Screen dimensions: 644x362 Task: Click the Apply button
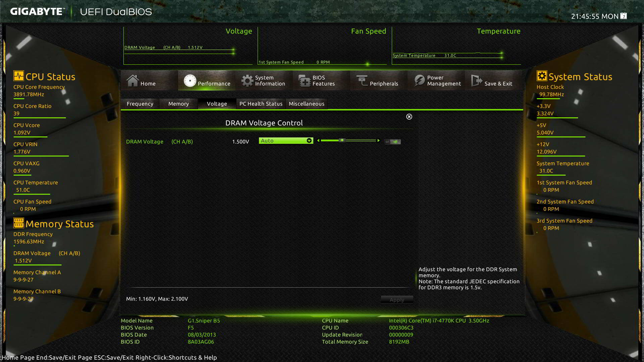397,300
